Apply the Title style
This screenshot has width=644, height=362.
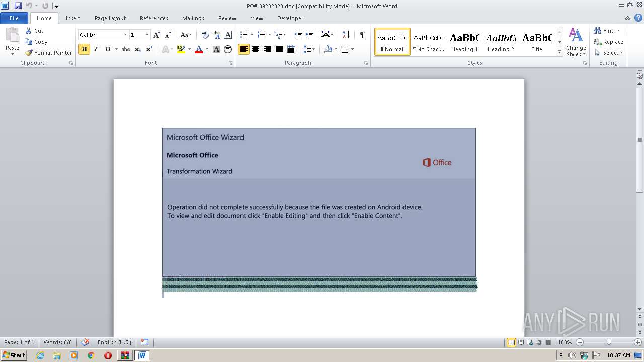[537, 41]
